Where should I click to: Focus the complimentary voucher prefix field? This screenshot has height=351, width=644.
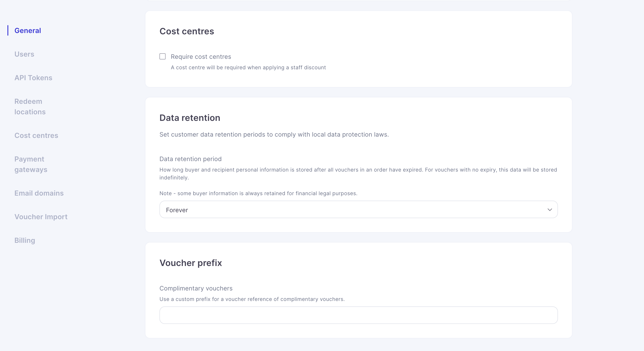coord(358,315)
